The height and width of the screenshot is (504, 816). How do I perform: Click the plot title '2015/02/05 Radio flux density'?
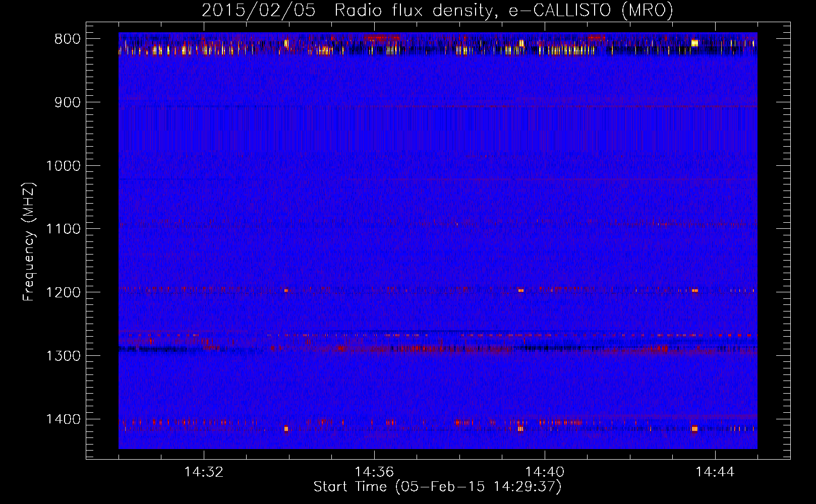[437, 11]
